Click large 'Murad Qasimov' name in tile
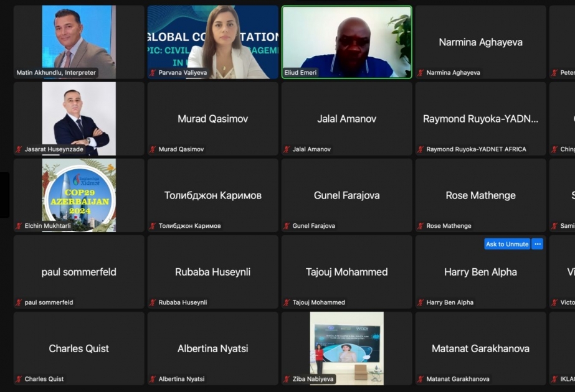This screenshot has height=392, width=575. 212,119
